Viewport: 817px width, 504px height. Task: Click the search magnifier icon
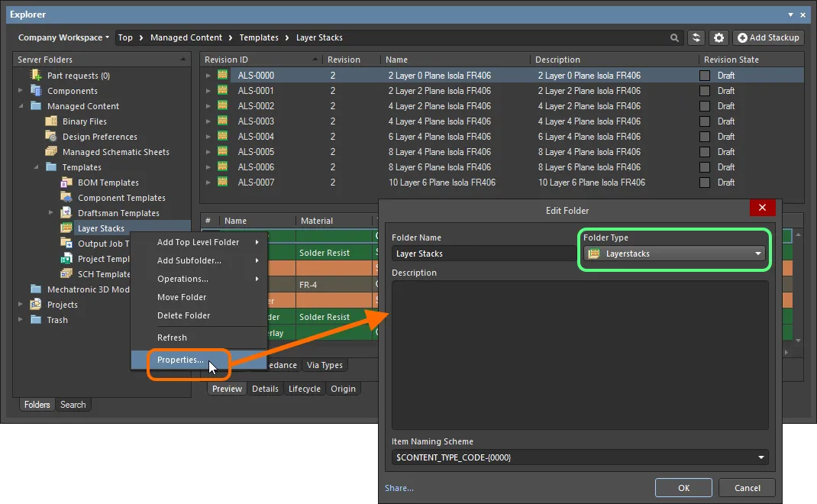tap(674, 37)
